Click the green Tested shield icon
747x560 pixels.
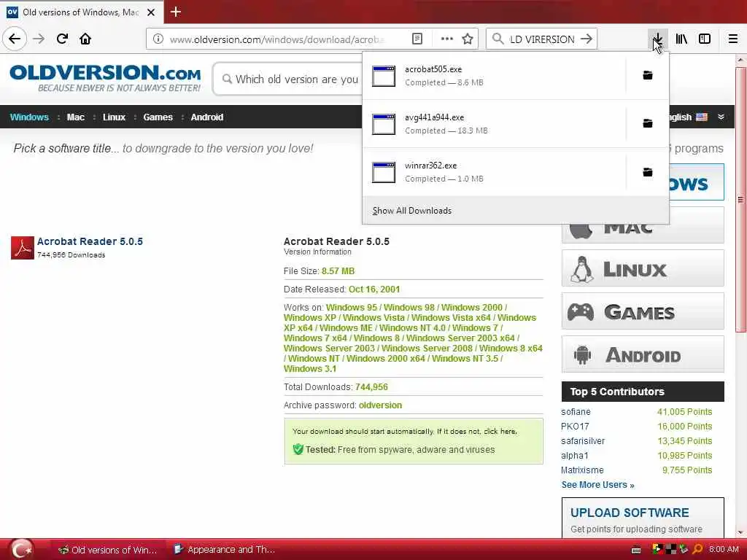(298, 449)
